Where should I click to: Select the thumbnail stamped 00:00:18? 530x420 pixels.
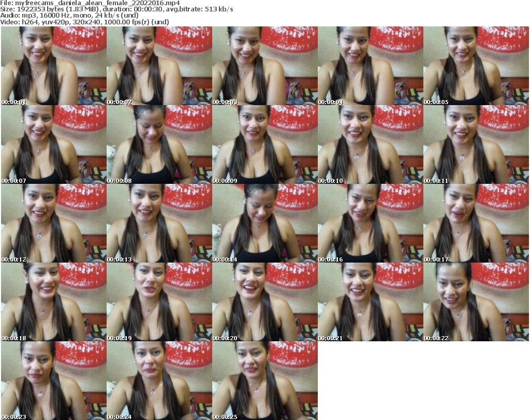54,302
